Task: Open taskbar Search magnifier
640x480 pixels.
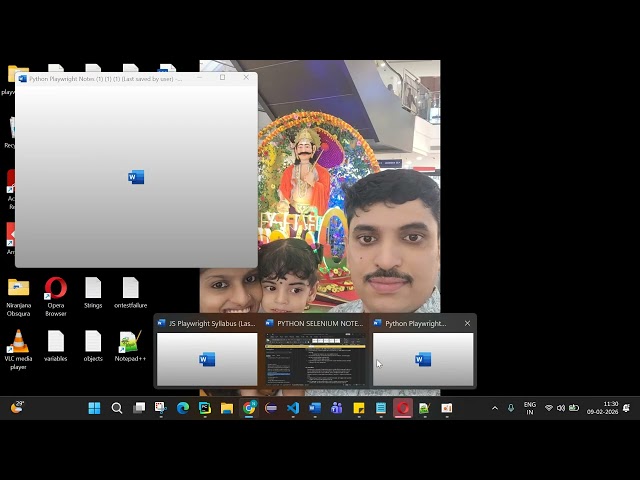Action: pyautogui.click(x=117, y=408)
